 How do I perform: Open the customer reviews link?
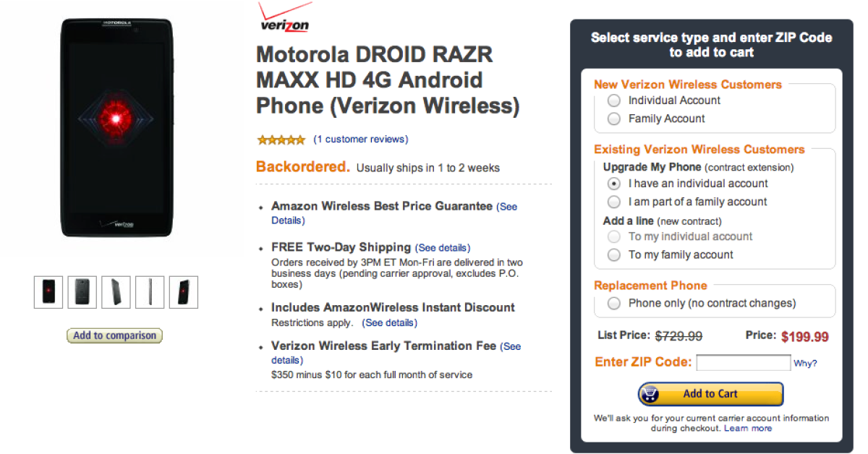[x=361, y=140]
